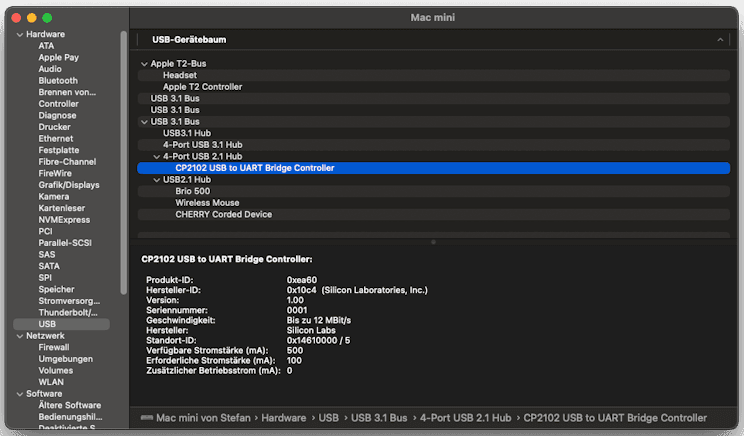Select Kartenleser in the sidebar

pyautogui.click(x=62, y=208)
